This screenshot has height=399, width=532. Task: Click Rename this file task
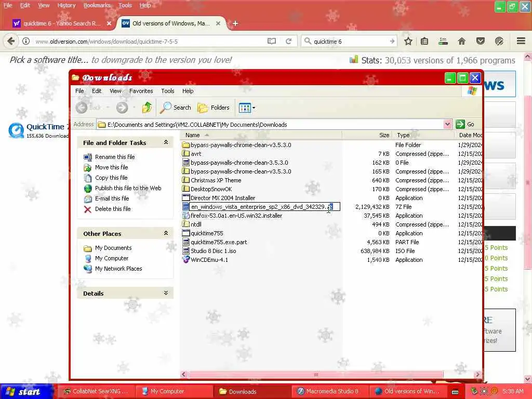tap(115, 157)
